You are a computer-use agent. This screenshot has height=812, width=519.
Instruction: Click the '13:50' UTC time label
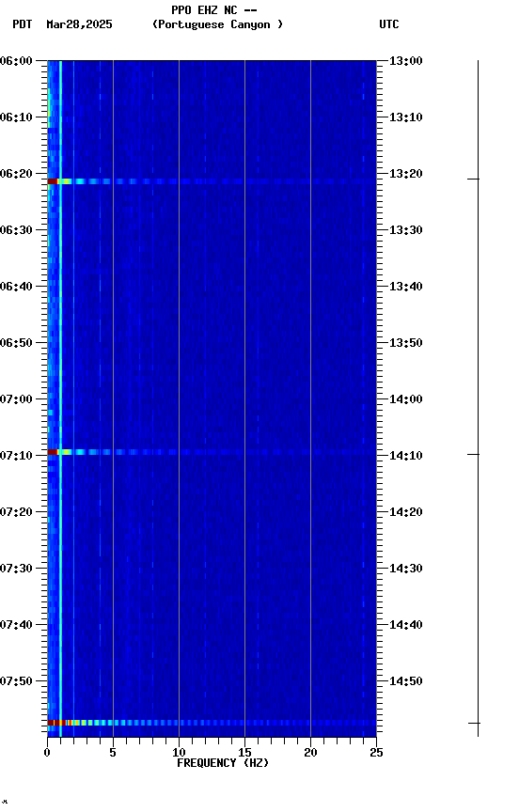[x=405, y=343]
